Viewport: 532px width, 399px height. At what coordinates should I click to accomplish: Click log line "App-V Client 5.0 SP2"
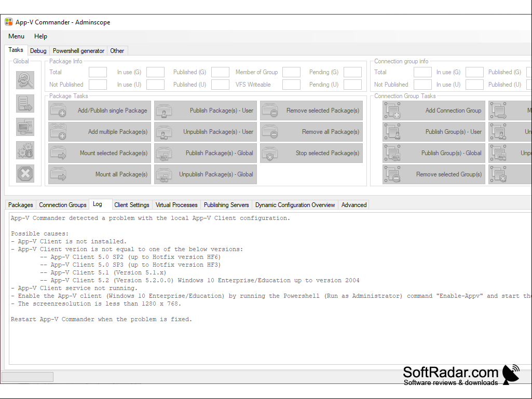click(130, 257)
